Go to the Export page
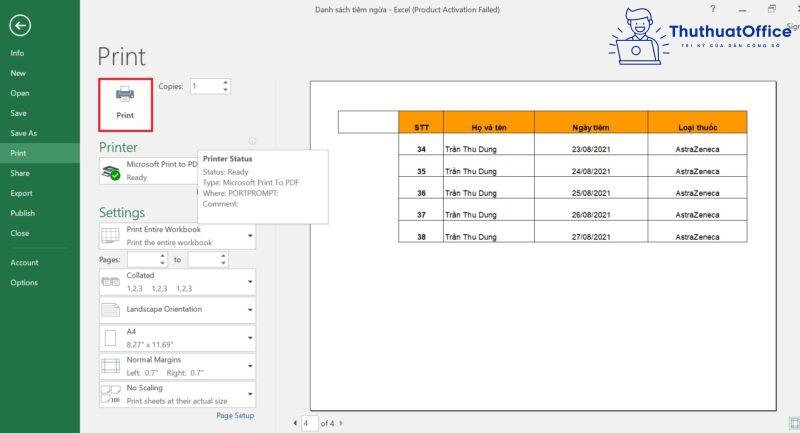800x433 pixels. (21, 193)
